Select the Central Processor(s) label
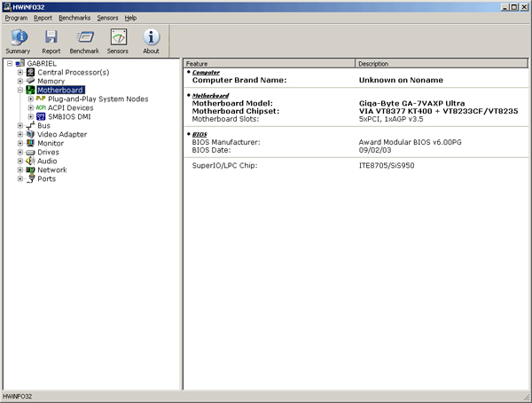532x403 pixels. point(74,73)
